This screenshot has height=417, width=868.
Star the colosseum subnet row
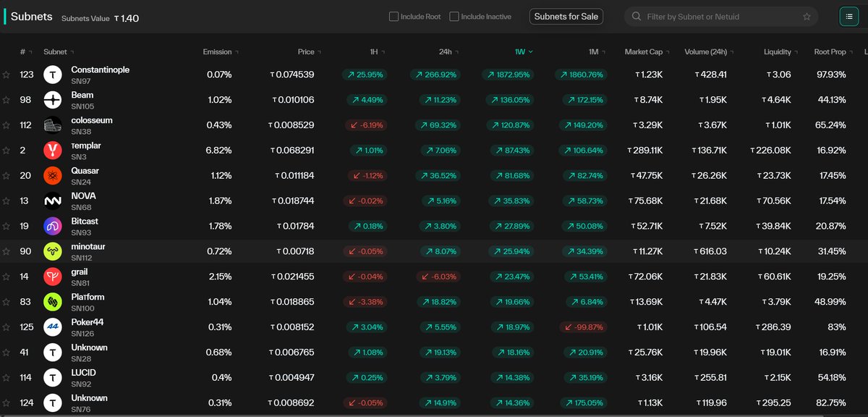click(x=6, y=125)
